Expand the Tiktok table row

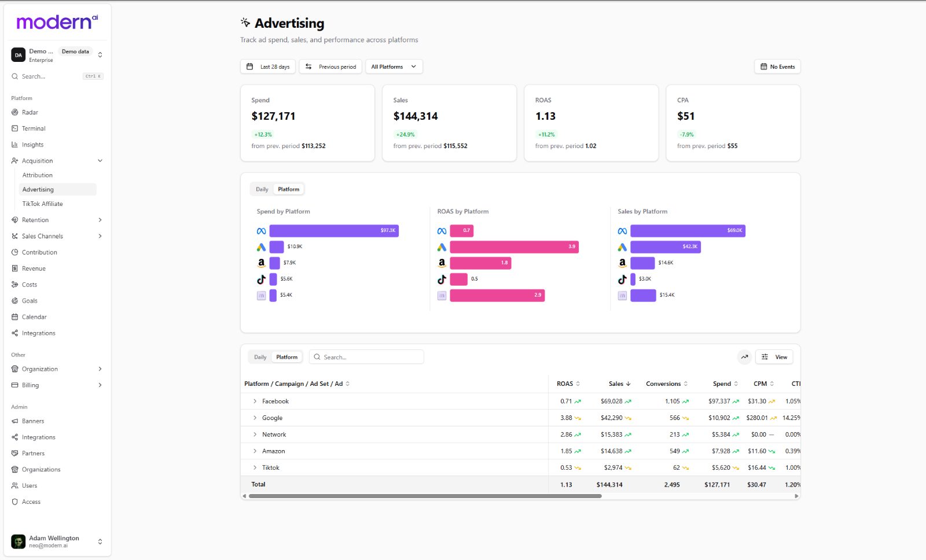[255, 467]
